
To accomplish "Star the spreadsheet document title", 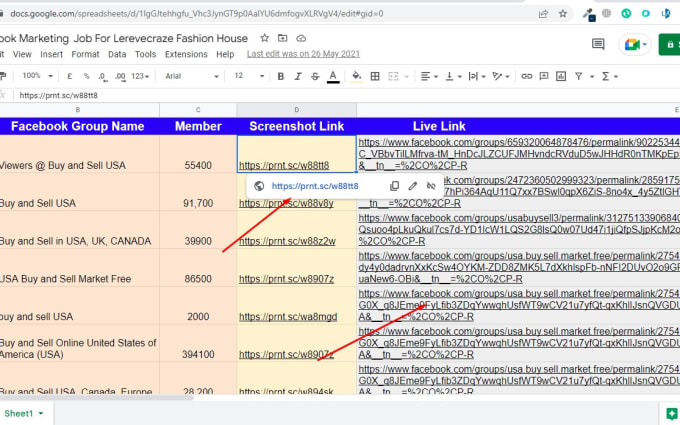I will pos(264,38).
